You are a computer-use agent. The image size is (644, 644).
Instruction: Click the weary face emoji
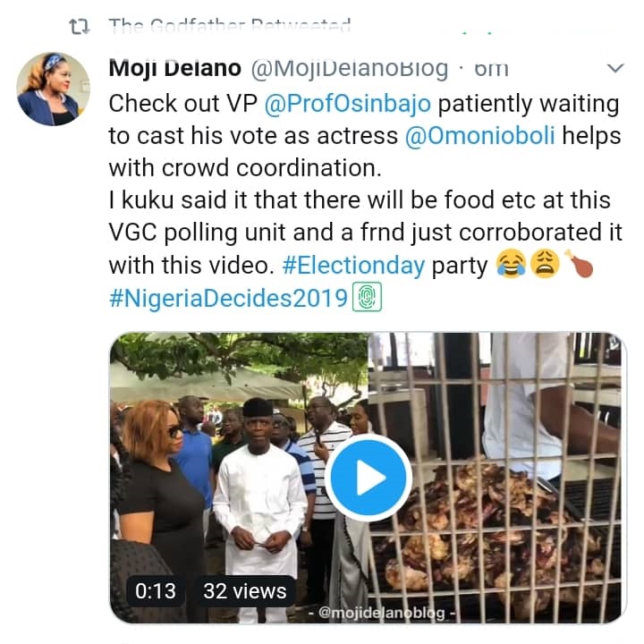click(546, 266)
